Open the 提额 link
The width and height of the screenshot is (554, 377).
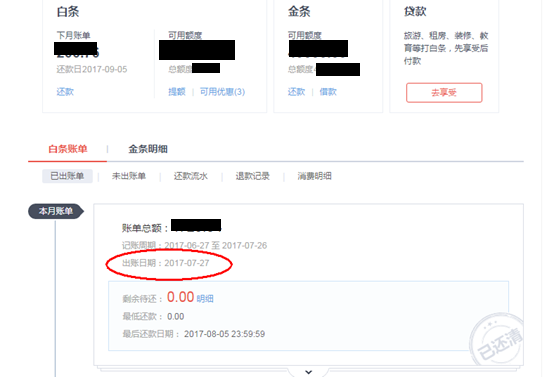point(177,92)
